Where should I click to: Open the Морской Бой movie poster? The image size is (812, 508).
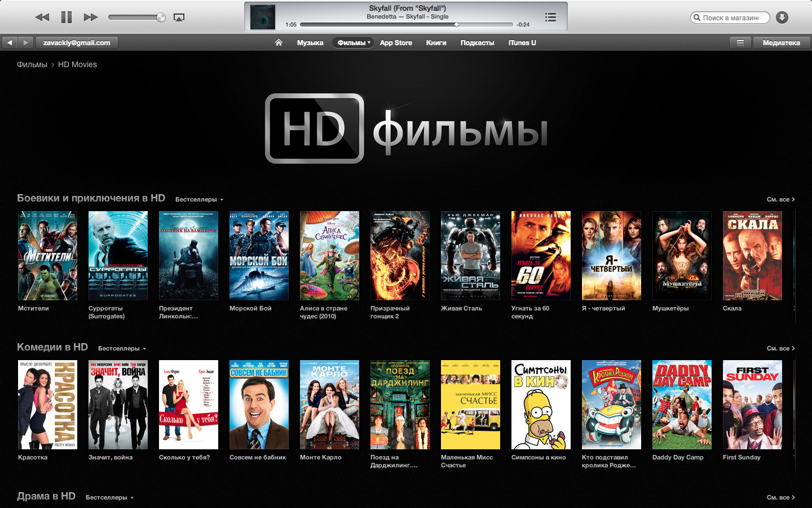[259, 256]
